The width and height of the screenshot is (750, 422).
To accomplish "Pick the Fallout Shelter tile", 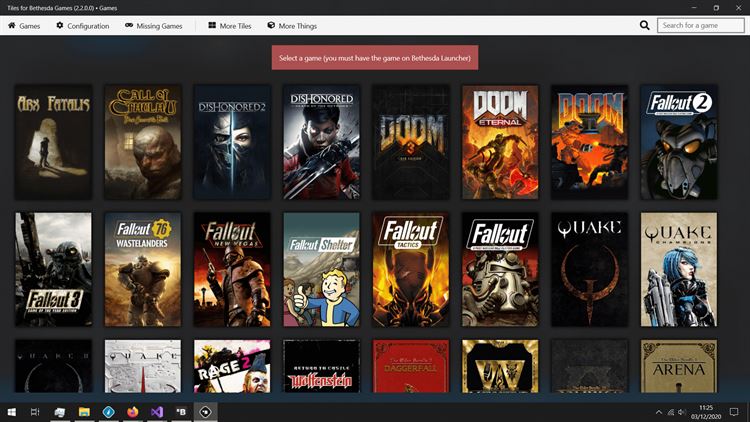I will click(321, 269).
